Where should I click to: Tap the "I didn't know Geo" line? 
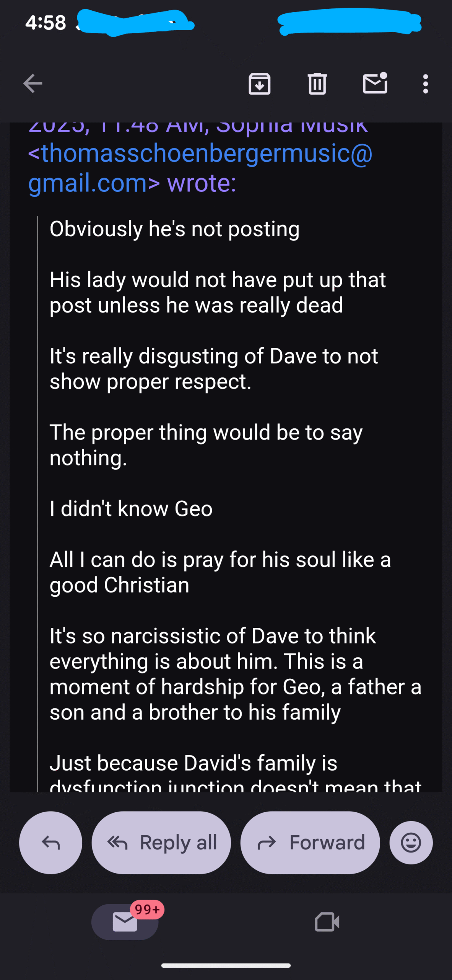tap(131, 509)
